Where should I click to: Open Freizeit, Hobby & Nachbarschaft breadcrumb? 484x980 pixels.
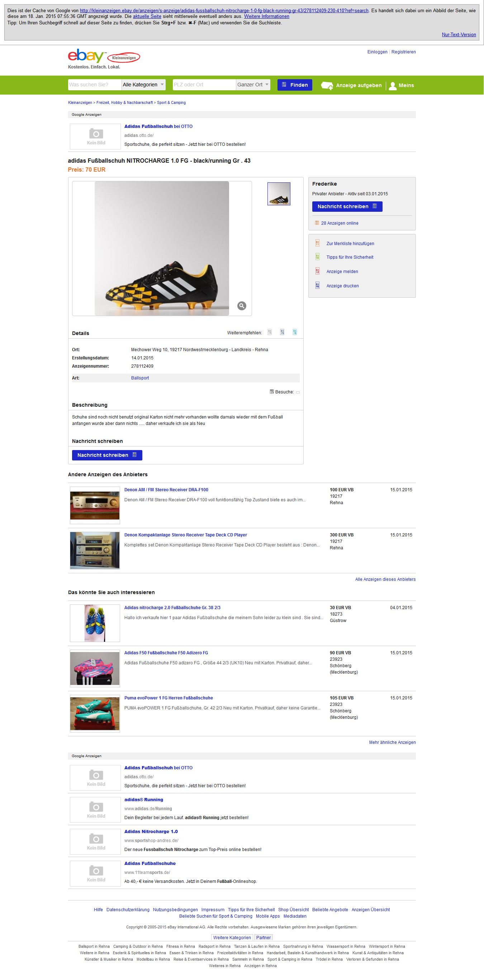(124, 103)
